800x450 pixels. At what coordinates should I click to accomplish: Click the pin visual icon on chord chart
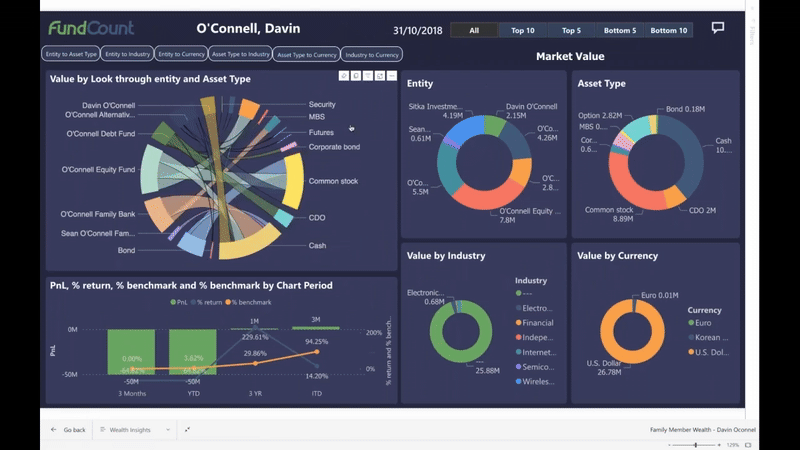pyautogui.click(x=344, y=76)
